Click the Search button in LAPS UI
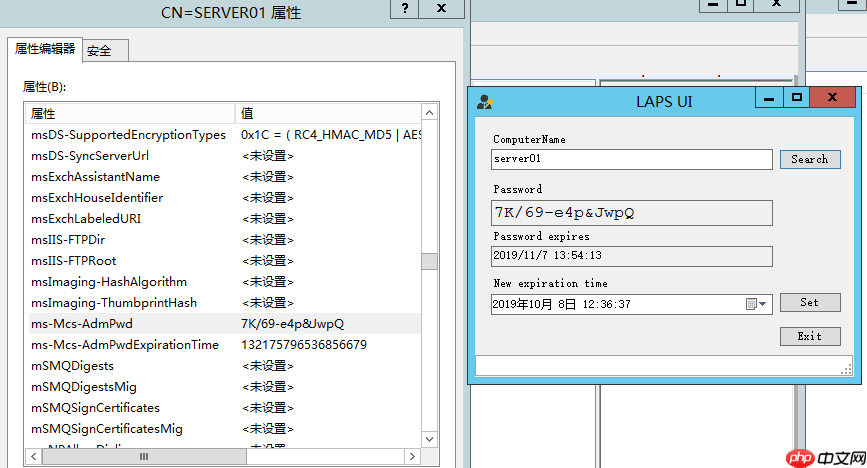The image size is (867, 468). pos(810,159)
